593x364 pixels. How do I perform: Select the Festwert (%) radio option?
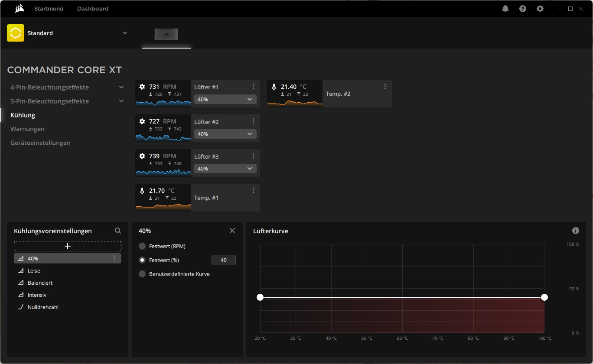(x=142, y=260)
